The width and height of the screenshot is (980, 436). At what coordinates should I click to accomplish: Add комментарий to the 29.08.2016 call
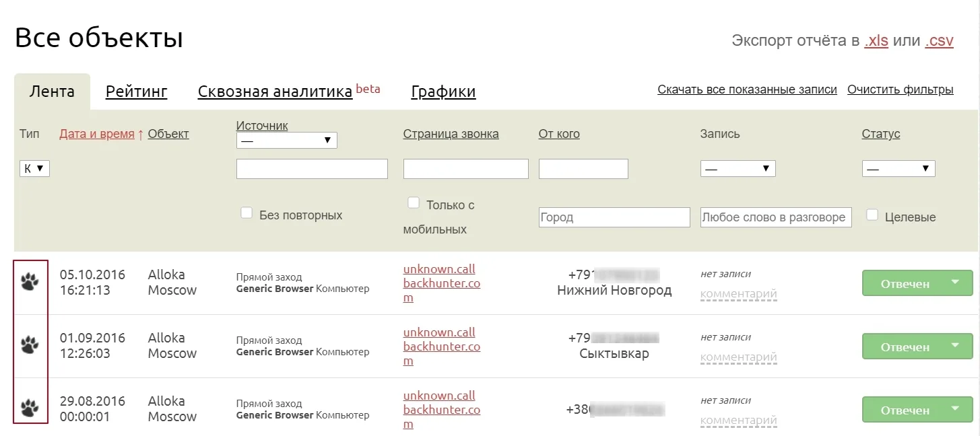coord(739,421)
